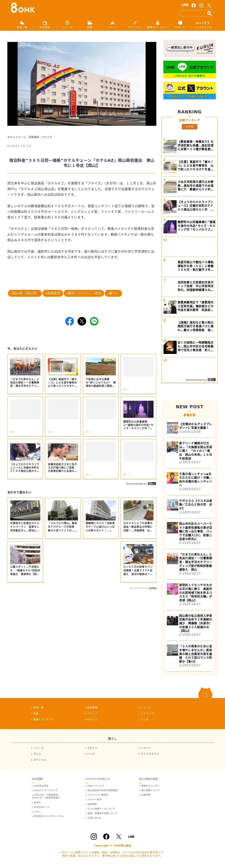This screenshot has width=225, height=868.
Task: Open footer link さりお
Action: pos(143,719)
